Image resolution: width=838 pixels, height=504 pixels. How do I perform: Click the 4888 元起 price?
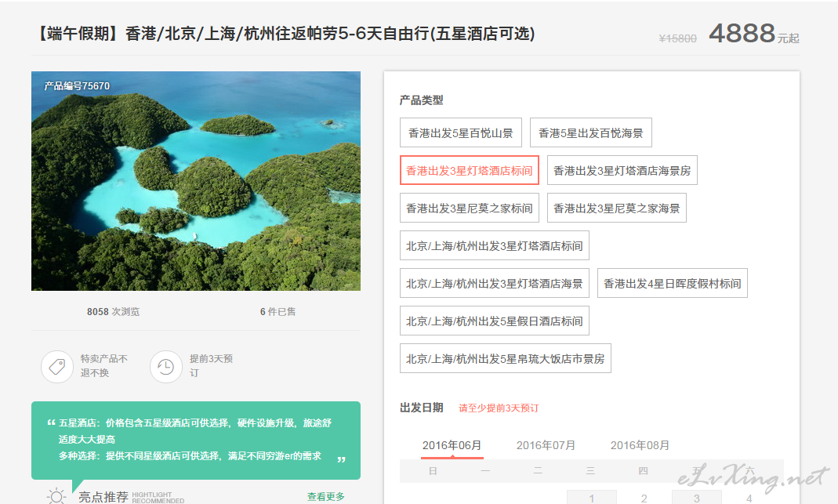pyautogui.click(x=754, y=33)
